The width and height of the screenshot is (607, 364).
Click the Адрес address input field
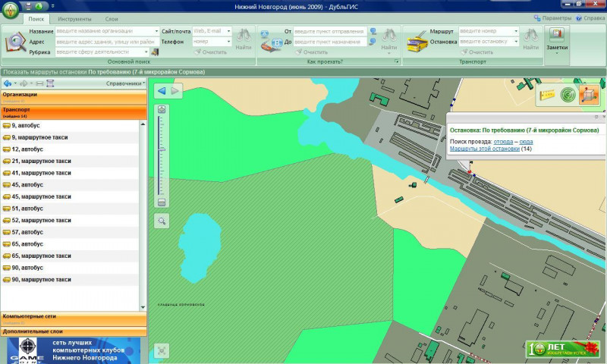click(x=107, y=42)
